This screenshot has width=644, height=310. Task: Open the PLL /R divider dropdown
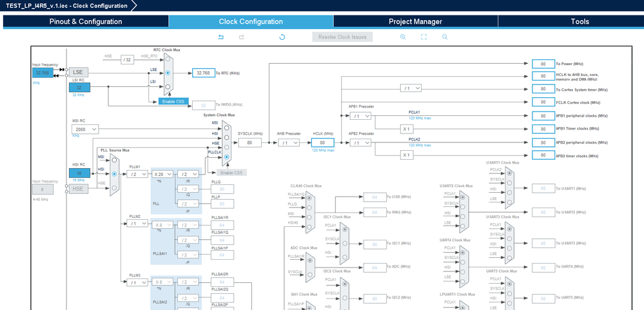pos(188,174)
